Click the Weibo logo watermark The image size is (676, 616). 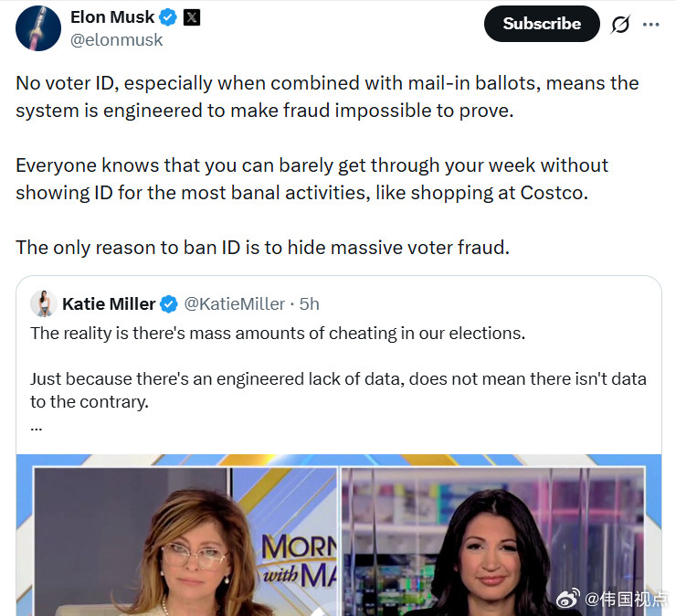click(568, 600)
